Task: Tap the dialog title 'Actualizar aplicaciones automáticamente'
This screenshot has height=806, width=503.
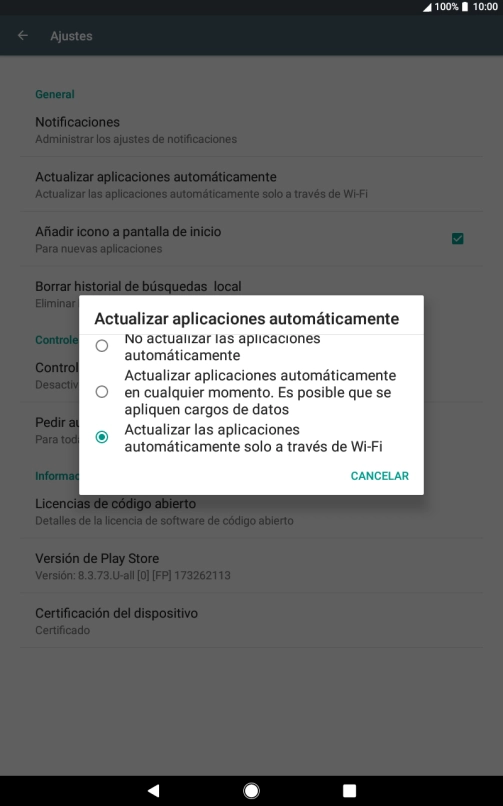Action: pos(247,319)
